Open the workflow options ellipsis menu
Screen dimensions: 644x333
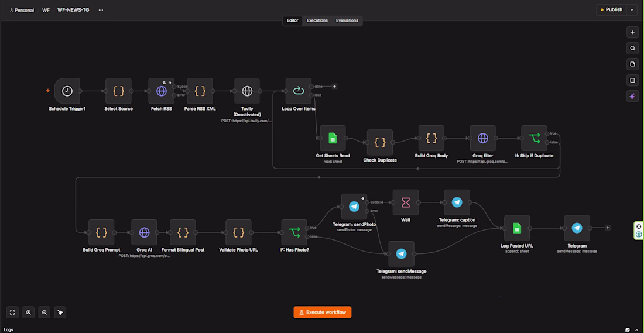[x=101, y=10]
